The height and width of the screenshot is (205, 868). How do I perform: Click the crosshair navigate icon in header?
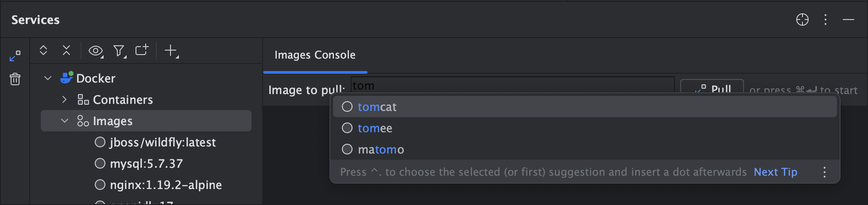click(x=802, y=20)
